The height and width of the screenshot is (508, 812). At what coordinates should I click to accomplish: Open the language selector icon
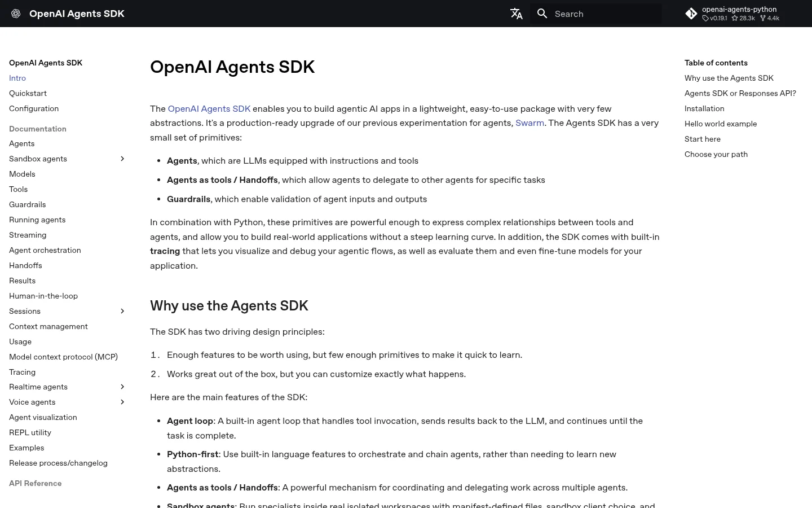point(517,14)
